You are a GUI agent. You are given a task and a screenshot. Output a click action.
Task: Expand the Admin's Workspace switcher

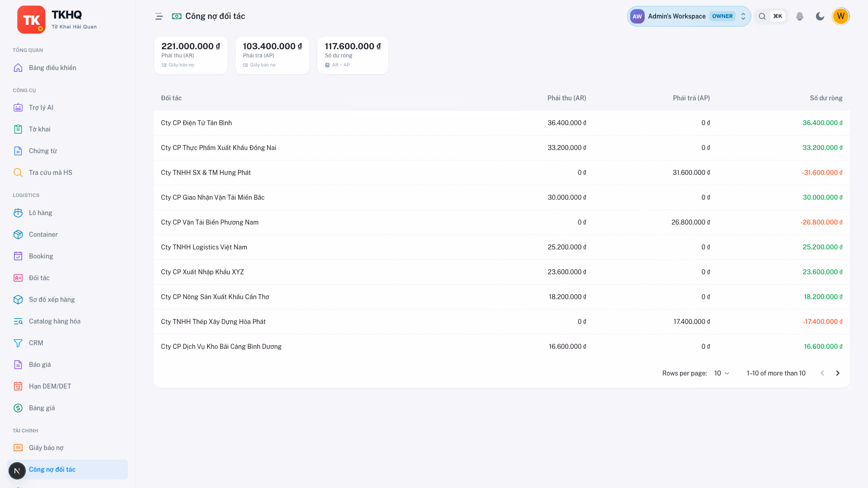coord(689,16)
